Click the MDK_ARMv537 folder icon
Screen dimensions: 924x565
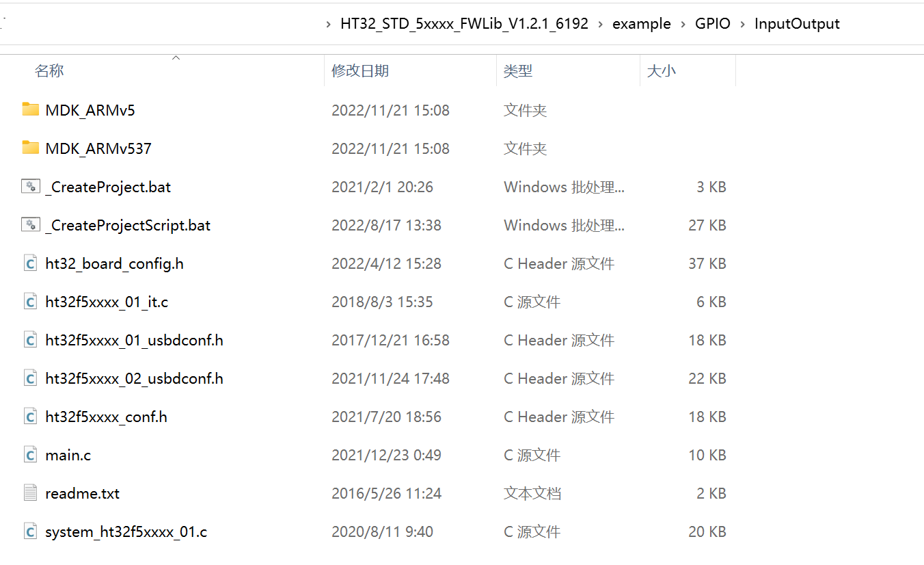[x=30, y=148]
